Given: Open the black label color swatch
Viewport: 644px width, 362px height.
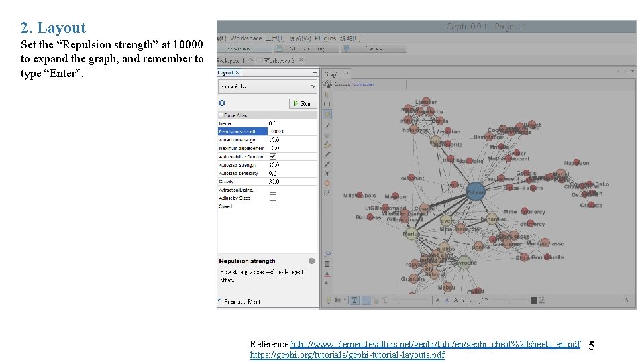Looking at the screenshot, I should click(x=533, y=300).
